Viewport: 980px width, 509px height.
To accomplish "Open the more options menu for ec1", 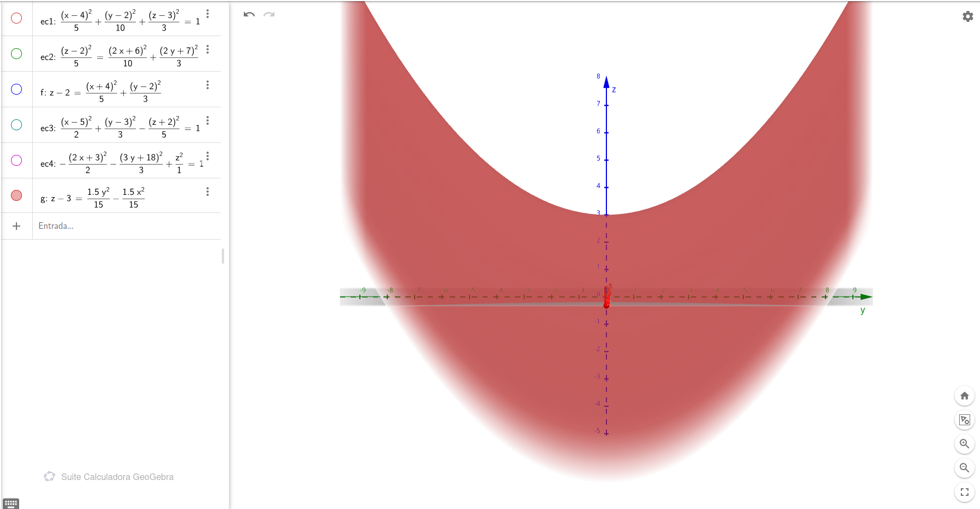I will [208, 14].
